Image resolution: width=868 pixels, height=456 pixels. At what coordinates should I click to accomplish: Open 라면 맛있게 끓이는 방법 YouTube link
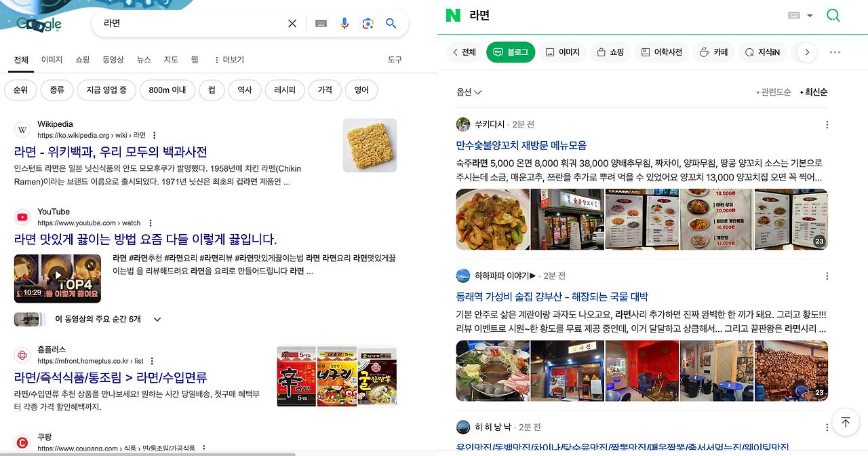pyautogui.click(x=146, y=240)
